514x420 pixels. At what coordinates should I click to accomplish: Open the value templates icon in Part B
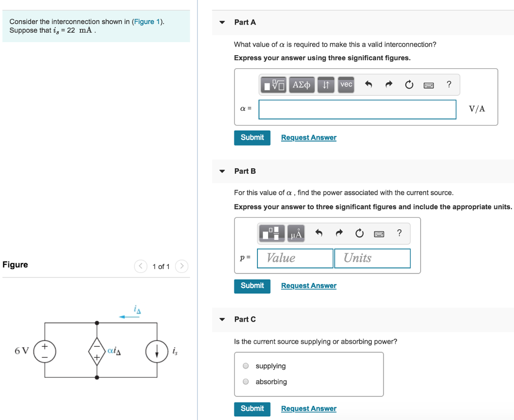272,233
